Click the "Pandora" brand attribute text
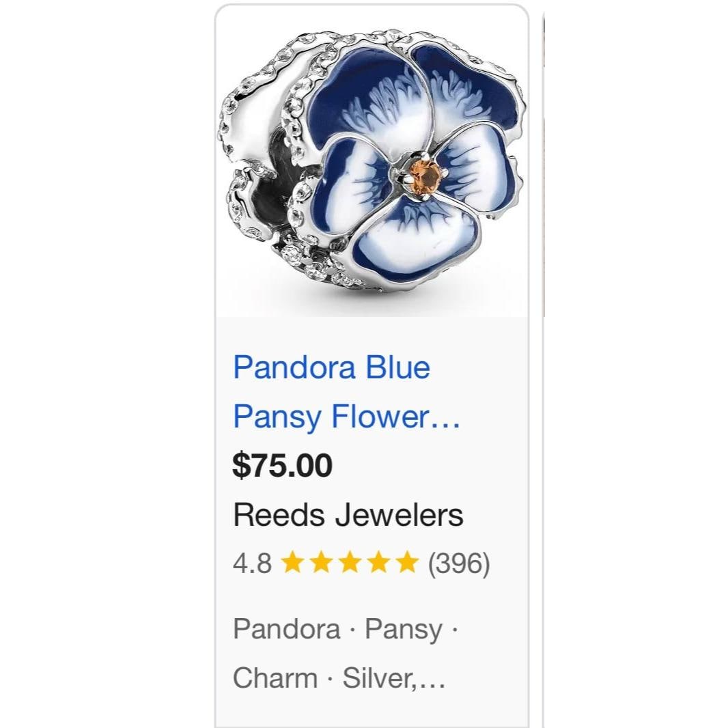The image size is (728, 728). 286,629
